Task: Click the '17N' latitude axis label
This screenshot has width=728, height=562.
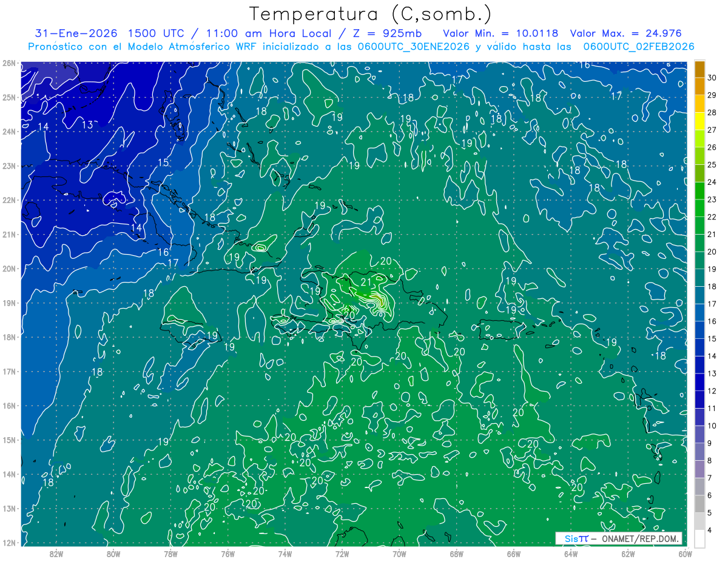Action: (9, 371)
